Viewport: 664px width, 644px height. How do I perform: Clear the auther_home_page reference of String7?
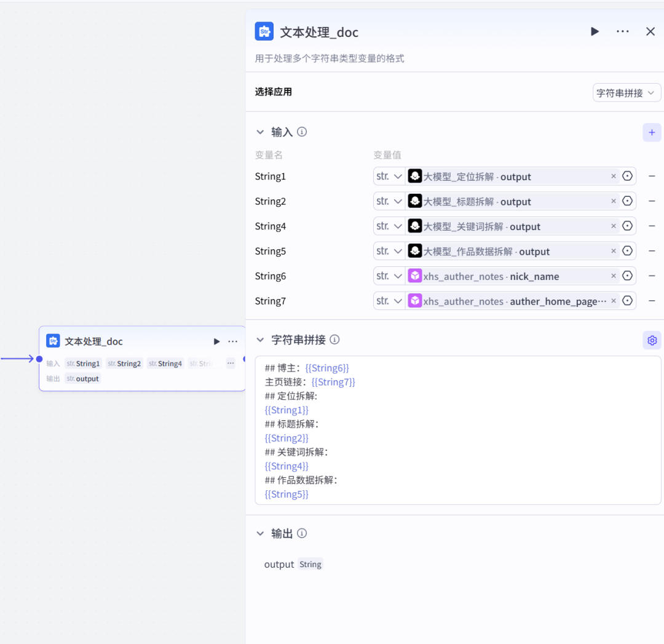click(613, 301)
